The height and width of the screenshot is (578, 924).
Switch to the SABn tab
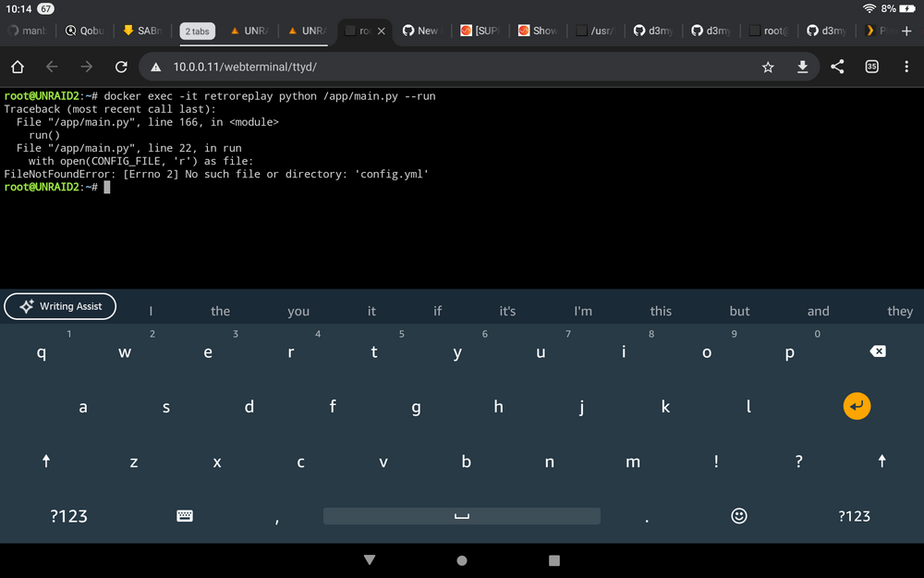pos(141,31)
